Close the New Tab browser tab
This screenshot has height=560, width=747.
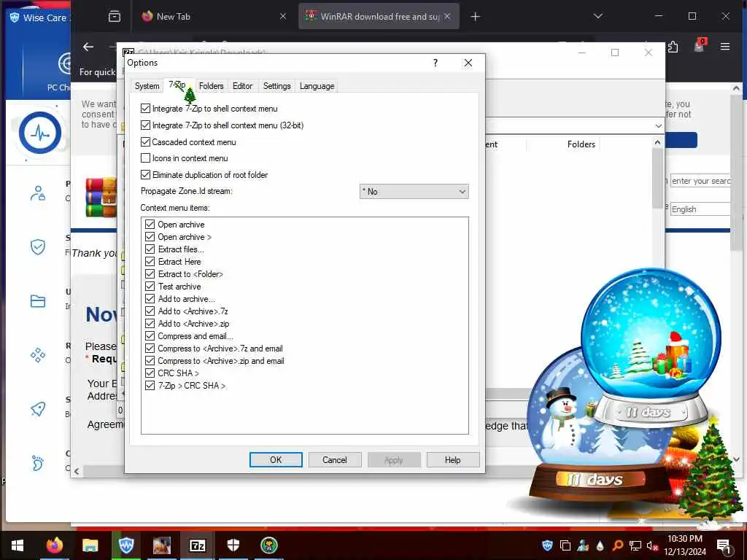(x=283, y=16)
